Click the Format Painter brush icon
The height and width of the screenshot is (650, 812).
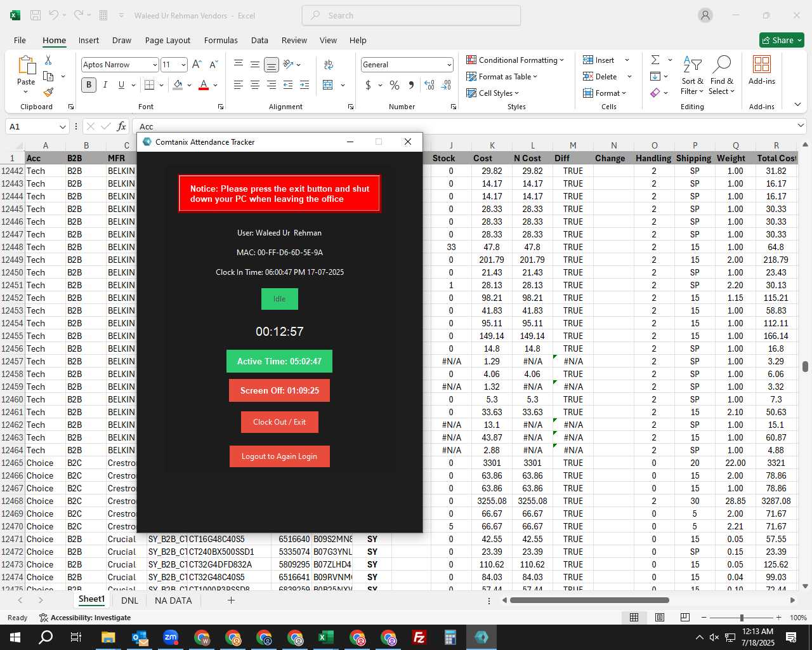coord(48,93)
